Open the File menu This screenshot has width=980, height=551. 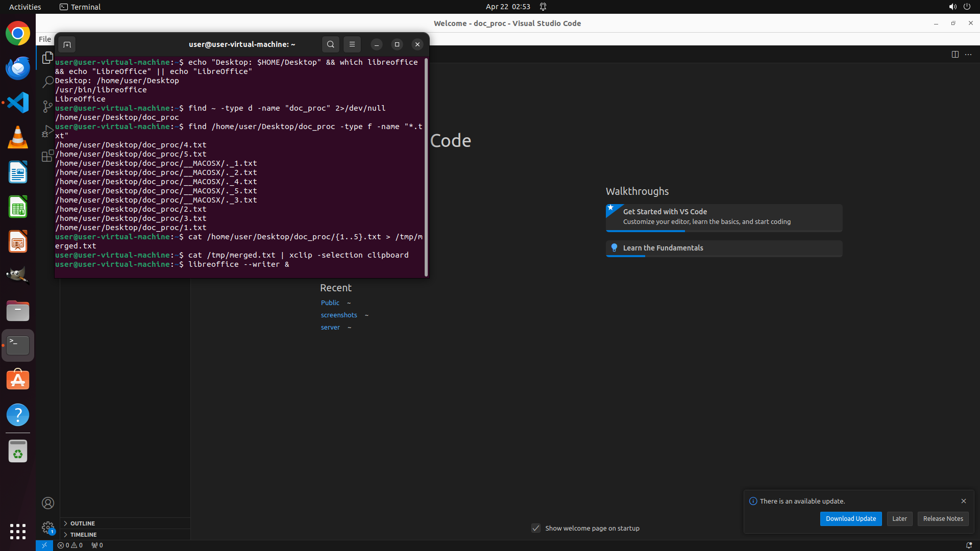(x=45, y=39)
